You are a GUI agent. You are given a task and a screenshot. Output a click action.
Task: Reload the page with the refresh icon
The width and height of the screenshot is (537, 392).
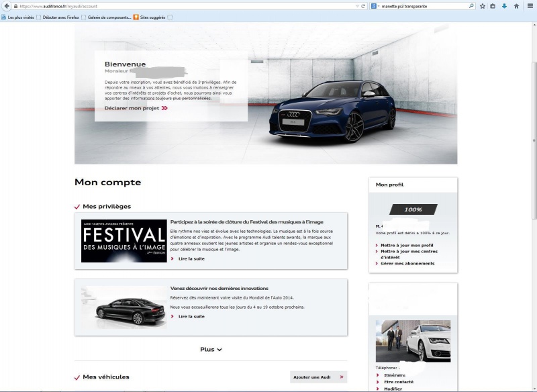363,6
